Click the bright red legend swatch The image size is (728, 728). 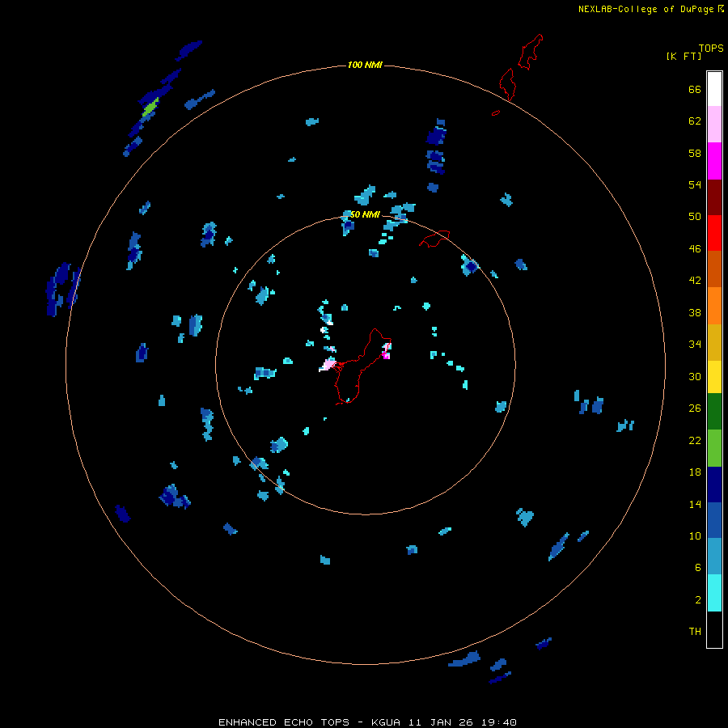click(x=714, y=233)
